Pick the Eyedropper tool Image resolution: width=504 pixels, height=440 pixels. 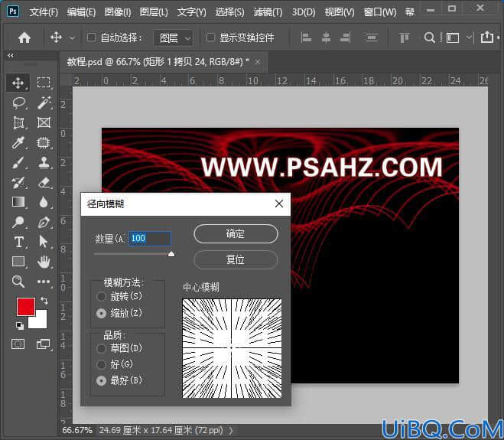coord(18,142)
